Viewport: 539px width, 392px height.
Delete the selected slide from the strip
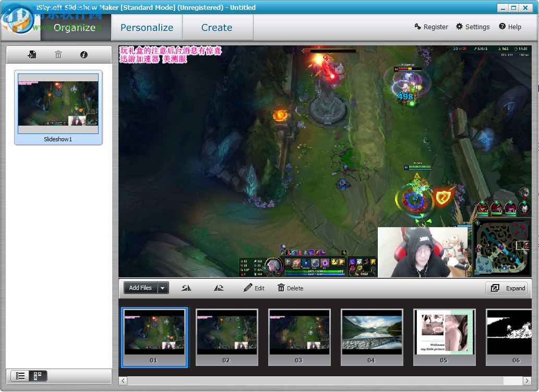coord(290,287)
